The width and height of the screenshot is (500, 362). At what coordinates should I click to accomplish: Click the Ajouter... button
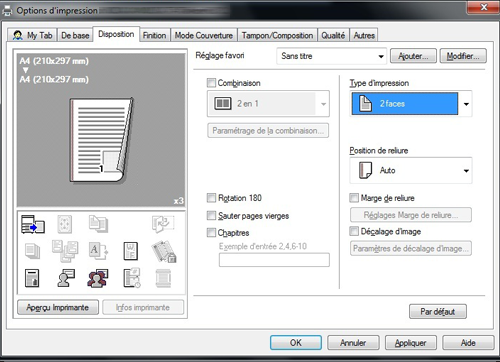click(413, 56)
